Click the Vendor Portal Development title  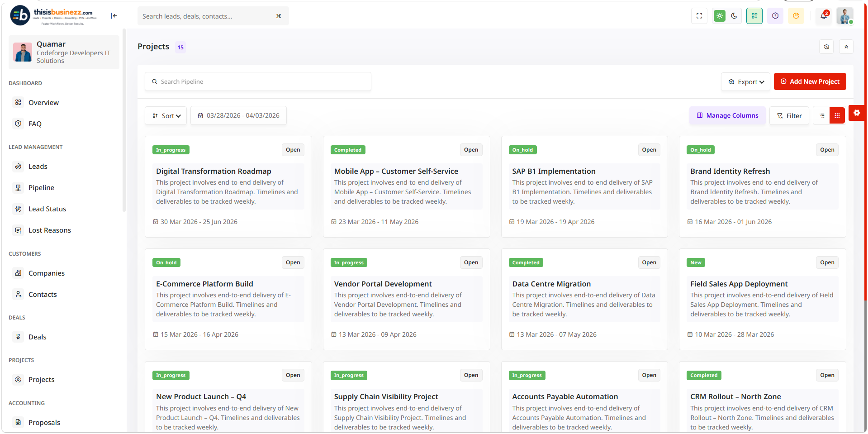[383, 284]
